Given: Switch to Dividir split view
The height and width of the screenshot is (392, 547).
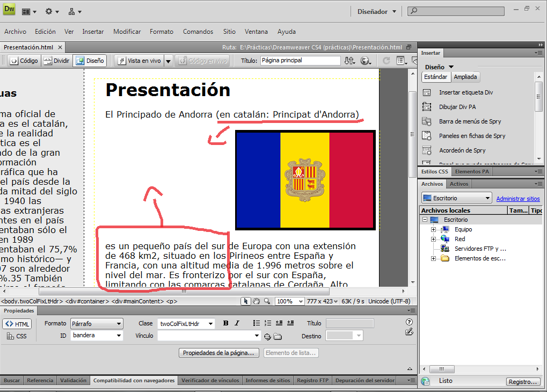Looking at the screenshot, I should (x=57, y=61).
